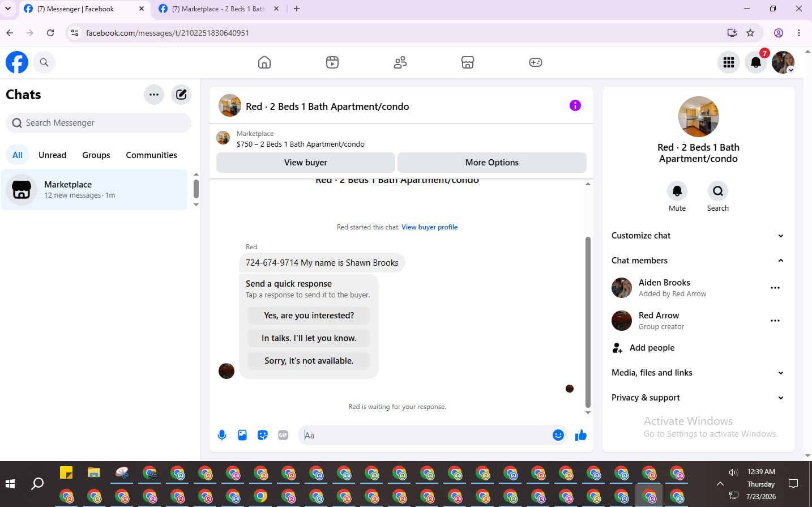Open the browser three-dot menu
The height and width of the screenshot is (507, 812).
(799, 33)
